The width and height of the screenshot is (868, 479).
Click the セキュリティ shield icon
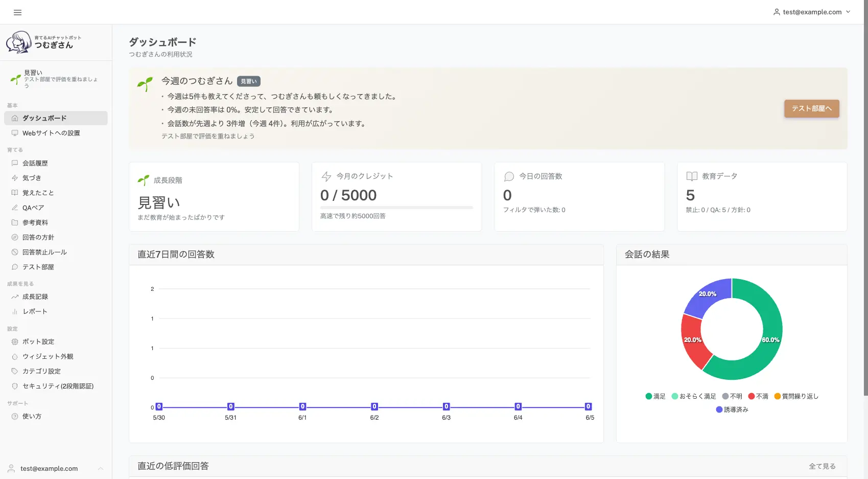pyautogui.click(x=15, y=386)
